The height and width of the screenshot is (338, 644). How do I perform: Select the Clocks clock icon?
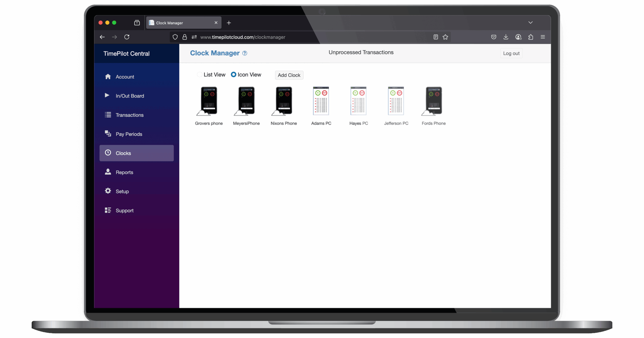pyautogui.click(x=108, y=153)
